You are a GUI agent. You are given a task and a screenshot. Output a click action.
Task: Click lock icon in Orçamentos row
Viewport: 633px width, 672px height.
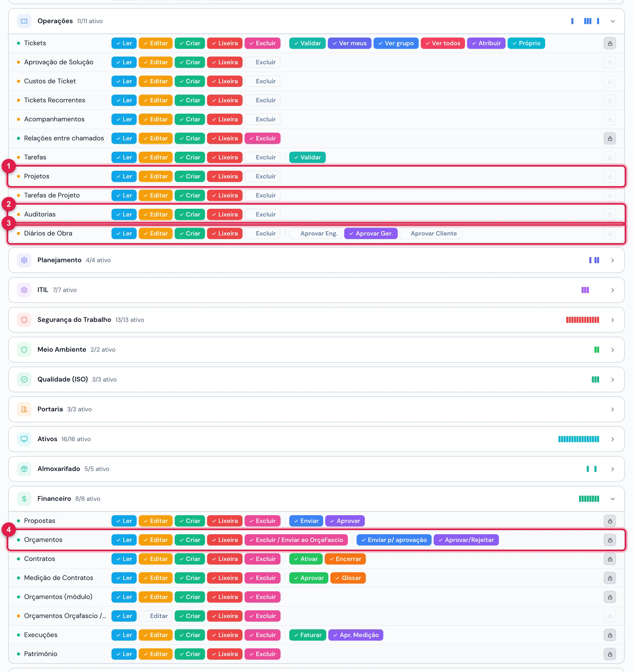click(x=610, y=540)
